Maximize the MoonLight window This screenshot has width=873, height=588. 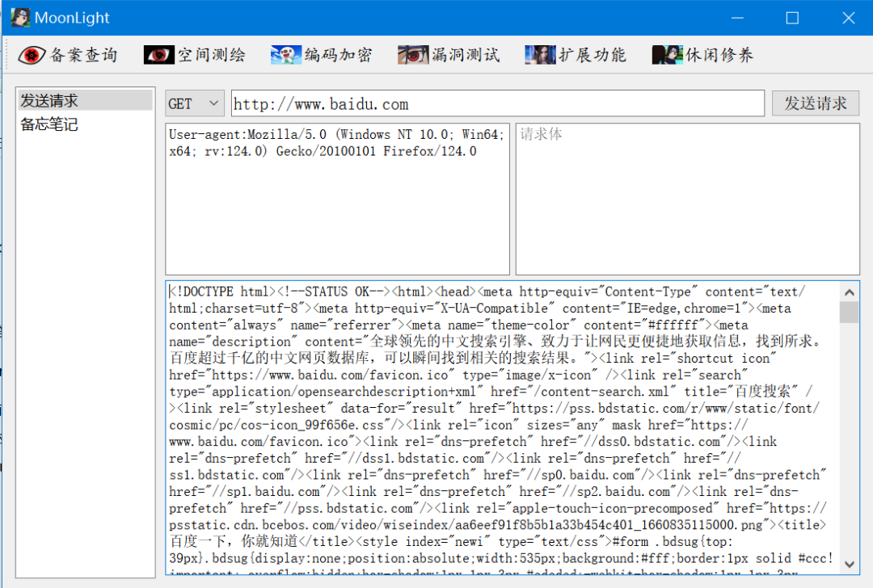click(792, 18)
